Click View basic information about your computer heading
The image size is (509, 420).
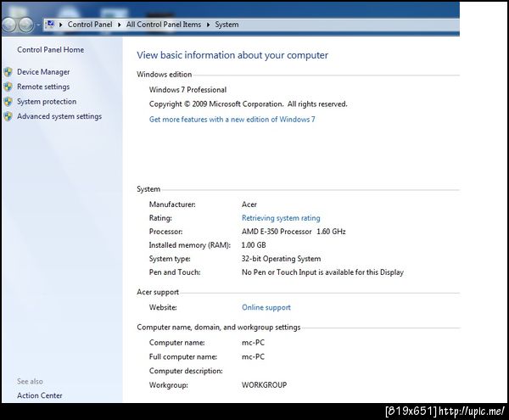point(232,55)
